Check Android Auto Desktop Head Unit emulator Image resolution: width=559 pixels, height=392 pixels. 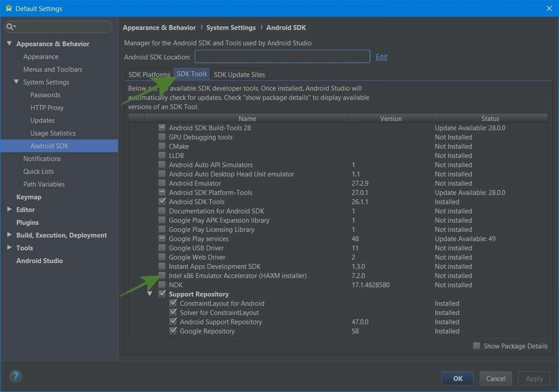(x=162, y=174)
